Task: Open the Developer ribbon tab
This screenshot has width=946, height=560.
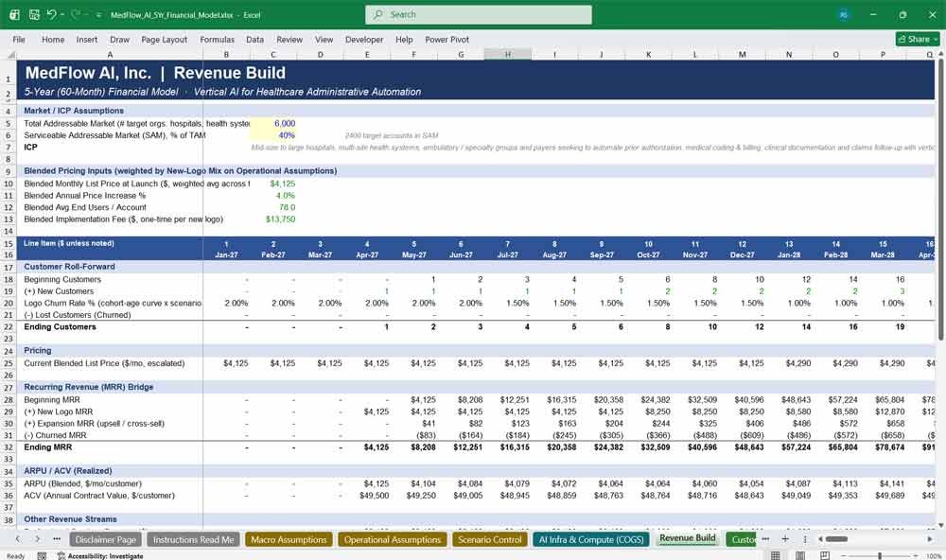Action: [364, 39]
